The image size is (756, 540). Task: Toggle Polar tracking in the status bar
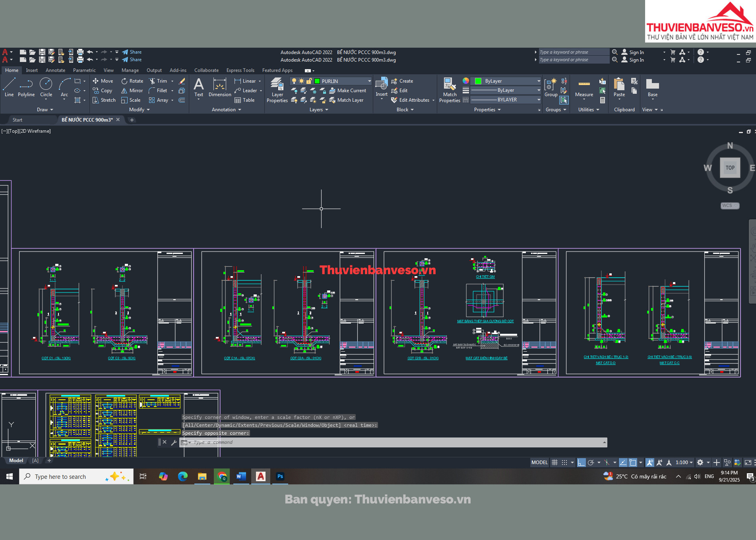pos(591,463)
